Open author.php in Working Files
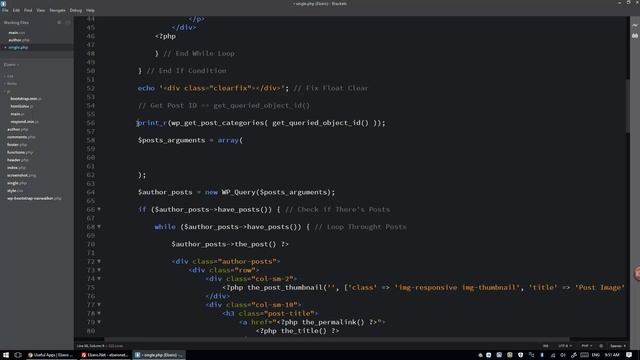The width and height of the screenshot is (640, 360). point(19,40)
